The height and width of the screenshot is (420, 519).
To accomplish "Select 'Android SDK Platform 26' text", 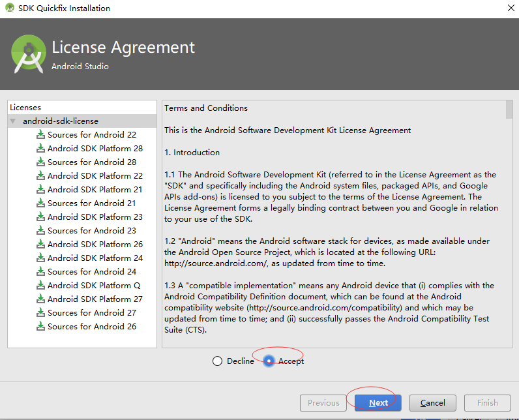I will (95, 245).
